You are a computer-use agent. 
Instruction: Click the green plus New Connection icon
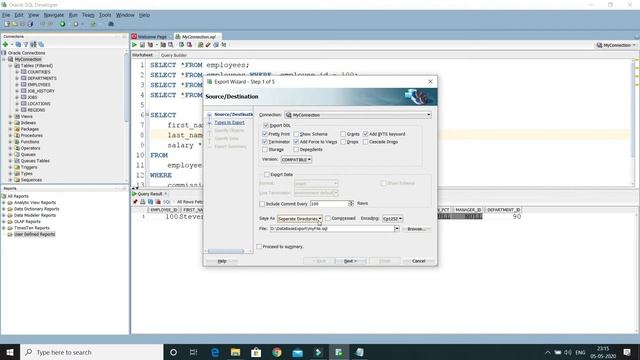(x=6, y=44)
